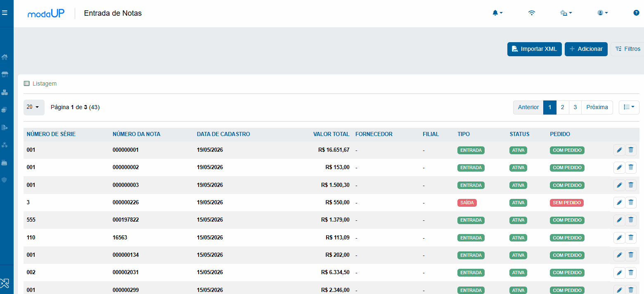
Task: Delete nota 16563 with the trash icon
Action: click(631, 238)
